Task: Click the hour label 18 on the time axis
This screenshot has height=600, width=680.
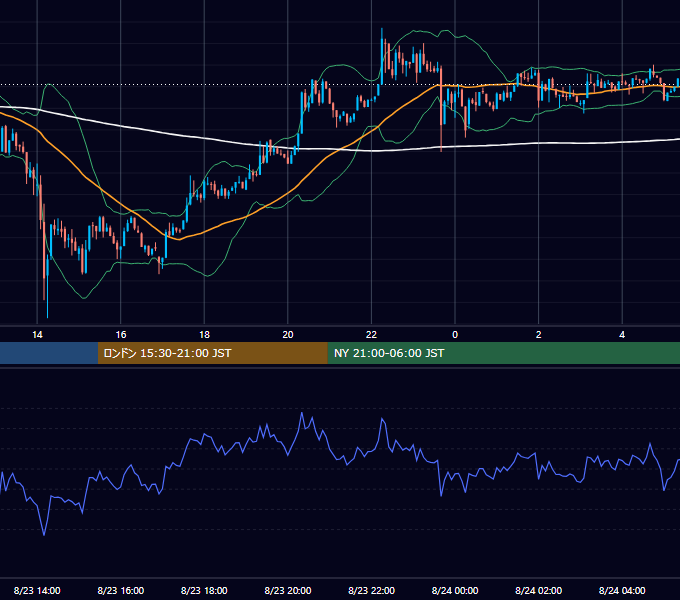Action: tap(204, 335)
